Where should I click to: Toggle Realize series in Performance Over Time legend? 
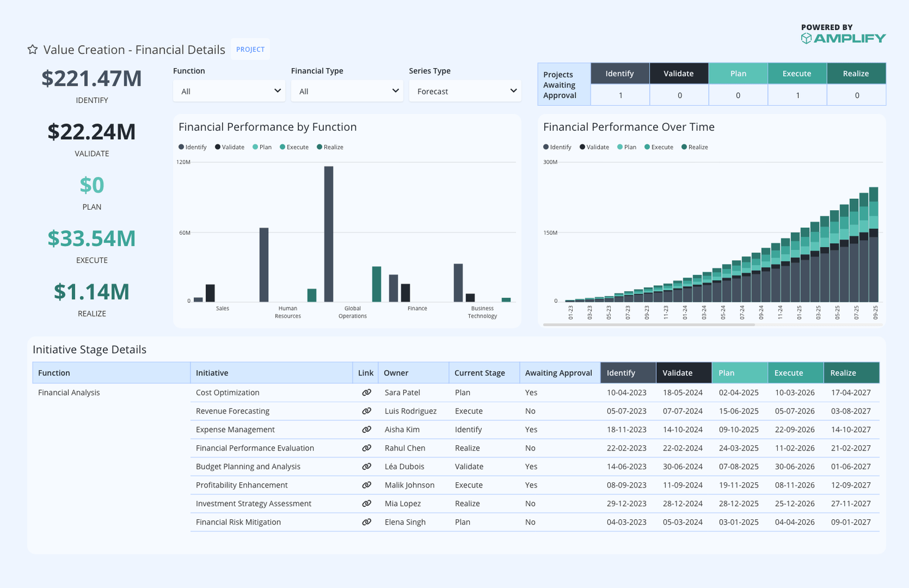point(694,147)
